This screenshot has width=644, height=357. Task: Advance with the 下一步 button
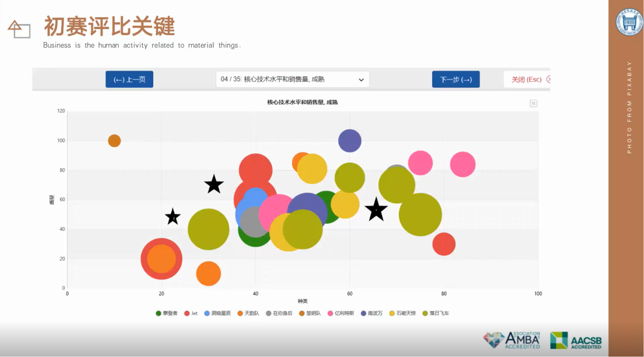click(x=456, y=79)
